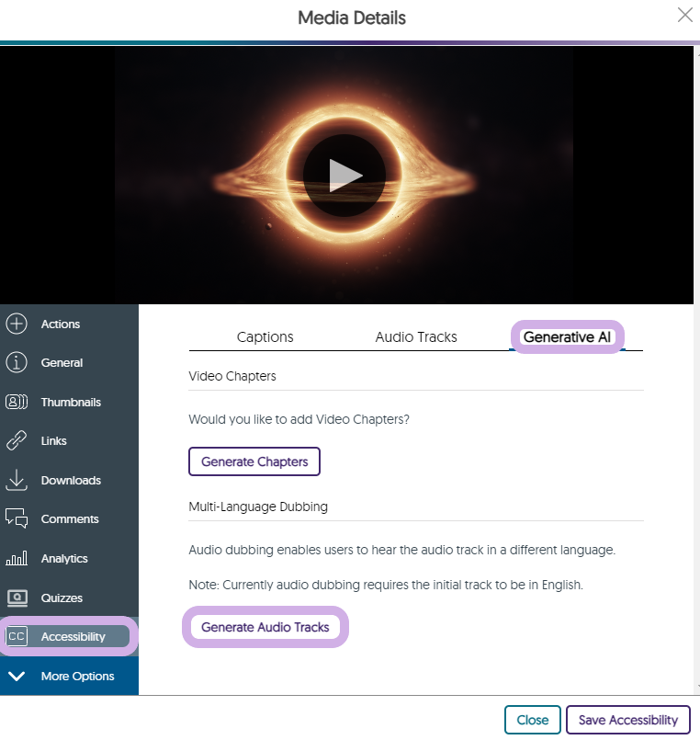Viewport: 700px width, 740px height.
Task: Close the Media Details dialog with X
Action: pos(684,15)
